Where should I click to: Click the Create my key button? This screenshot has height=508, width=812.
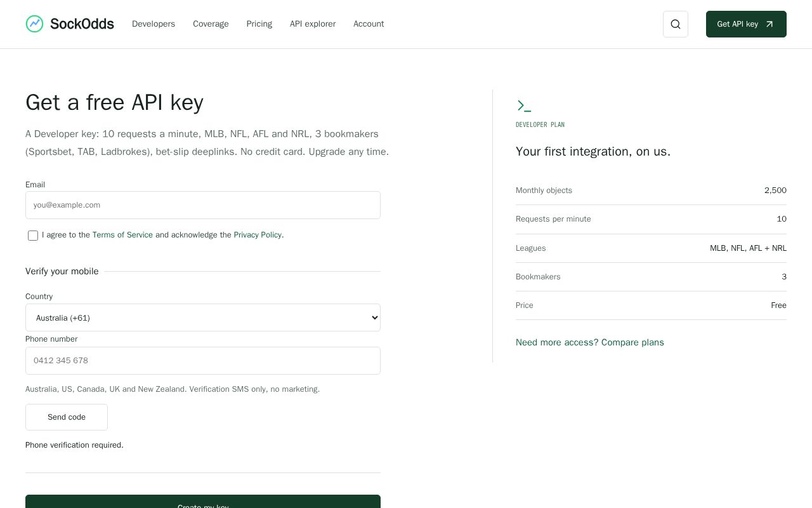tap(203, 502)
